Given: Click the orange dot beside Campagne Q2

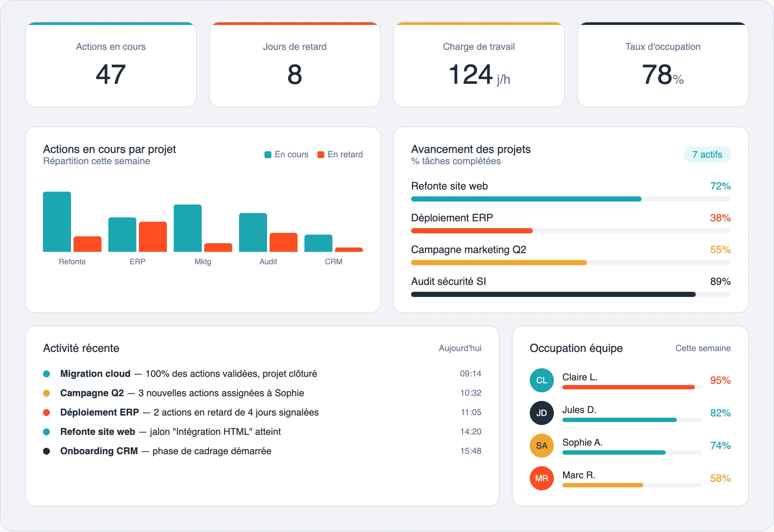Looking at the screenshot, I should [46, 393].
